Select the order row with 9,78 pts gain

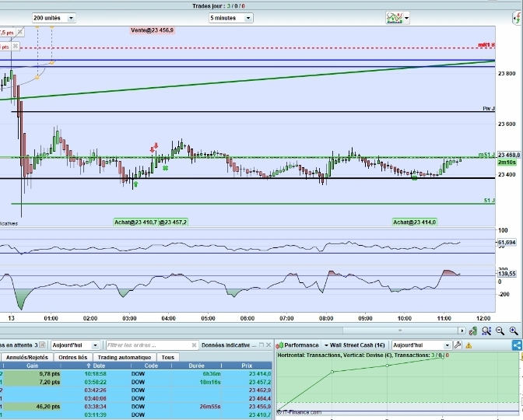click(136, 373)
